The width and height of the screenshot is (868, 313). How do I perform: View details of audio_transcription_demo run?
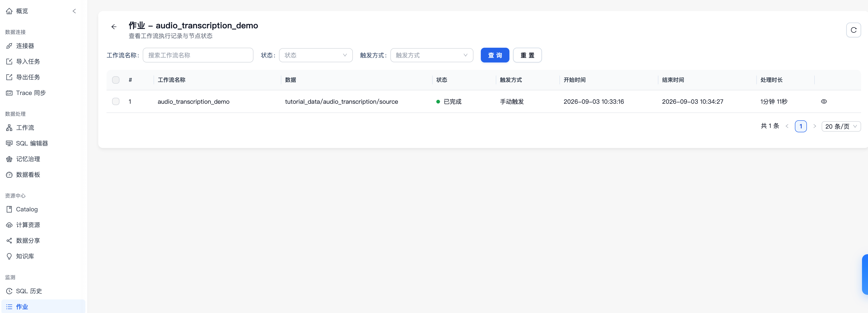tap(823, 101)
